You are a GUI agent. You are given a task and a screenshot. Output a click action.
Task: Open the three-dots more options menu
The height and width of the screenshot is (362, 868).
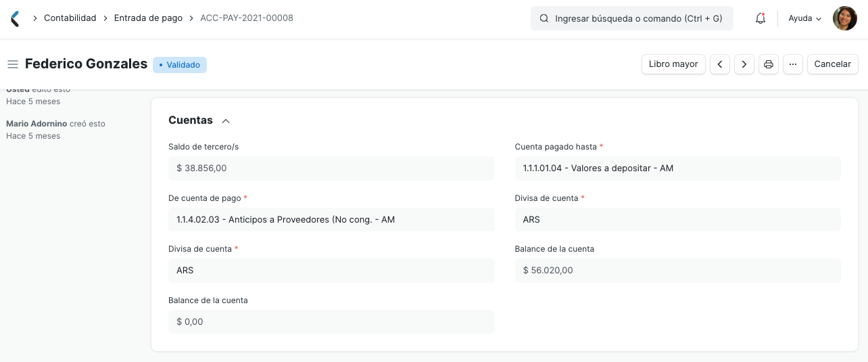(793, 64)
